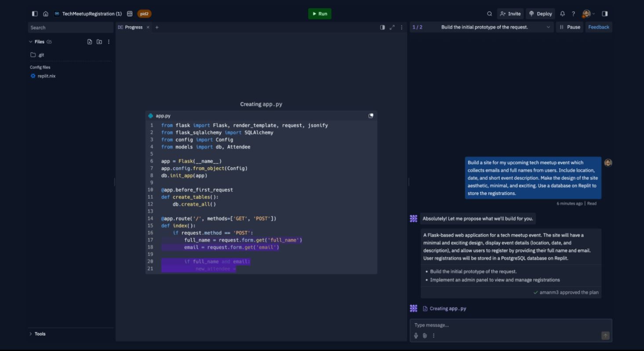The image size is (644, 351).
Task: Click the database icon beside project name
Action: [130, 14]
